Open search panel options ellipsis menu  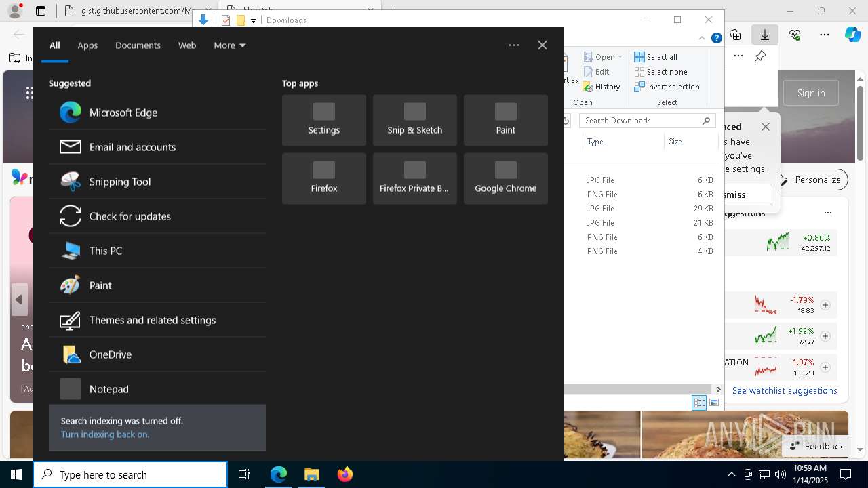pos(514,45)
